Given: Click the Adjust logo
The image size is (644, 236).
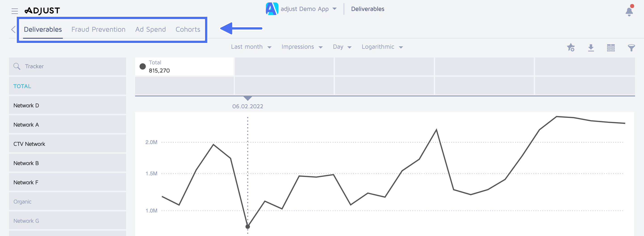Looking at the screenshot, I should pyautogui.click(x=42, y=11).
